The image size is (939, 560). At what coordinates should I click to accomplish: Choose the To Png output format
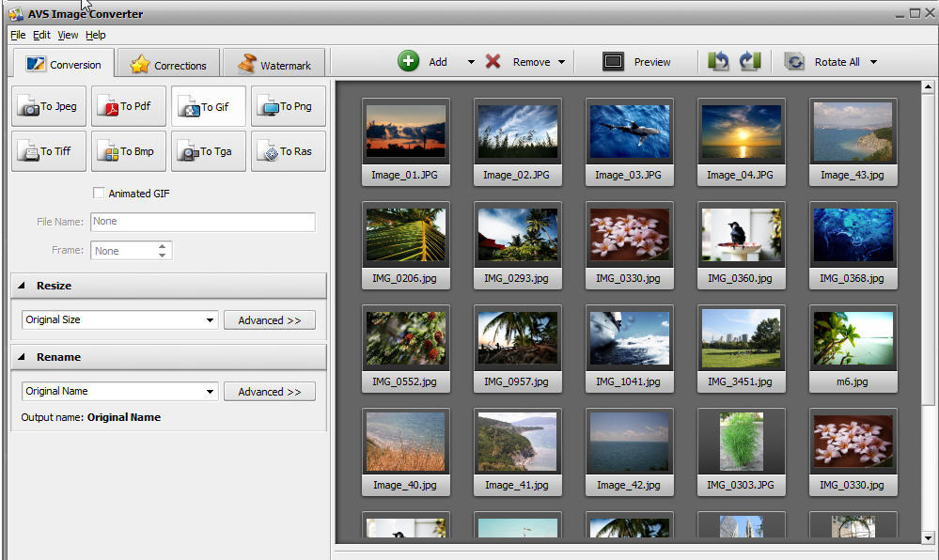pyautogui.click(x=288, y=106)
